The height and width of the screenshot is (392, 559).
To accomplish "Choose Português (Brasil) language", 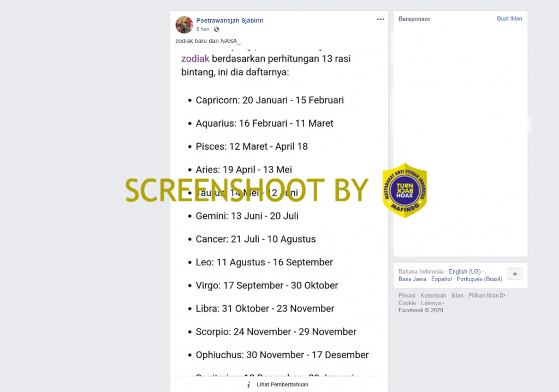I will 479,279.
